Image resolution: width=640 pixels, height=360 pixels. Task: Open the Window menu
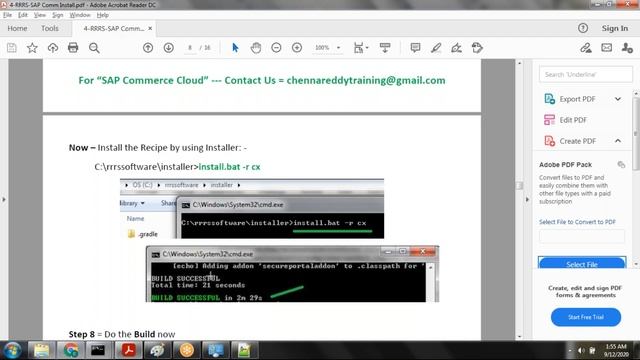(80, 15)
